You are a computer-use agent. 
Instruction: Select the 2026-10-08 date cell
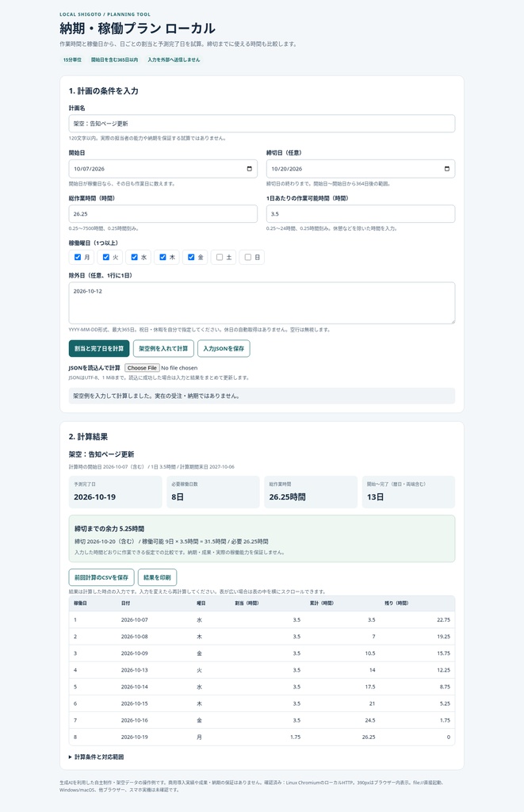(x=135, y=637)
